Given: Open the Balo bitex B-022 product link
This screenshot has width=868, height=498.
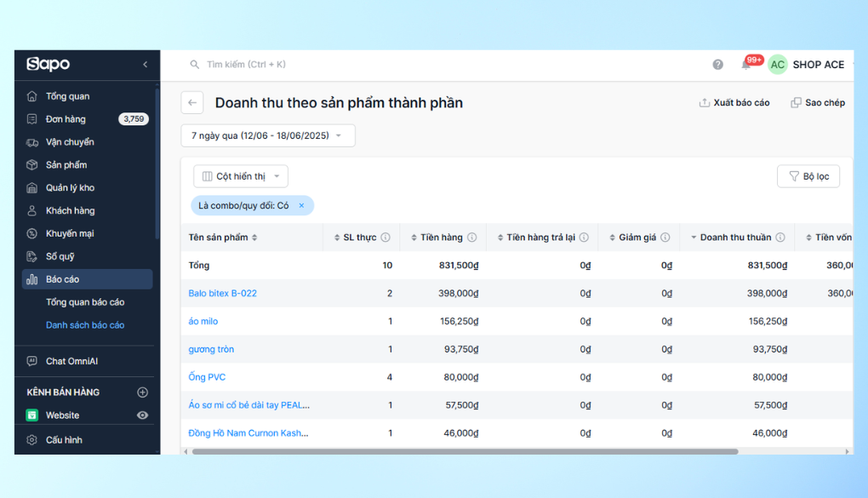Looking at the screenshot, I should [x=223, y=293].
